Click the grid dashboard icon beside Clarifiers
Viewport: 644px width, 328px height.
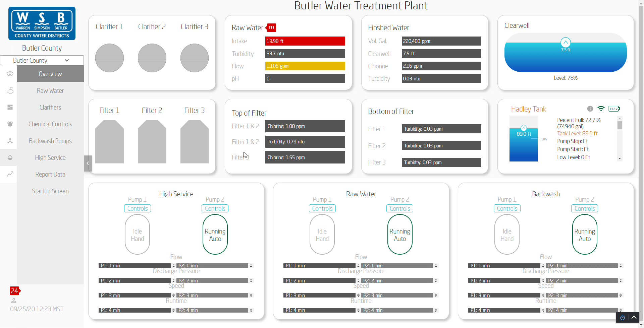coord(10,107)
